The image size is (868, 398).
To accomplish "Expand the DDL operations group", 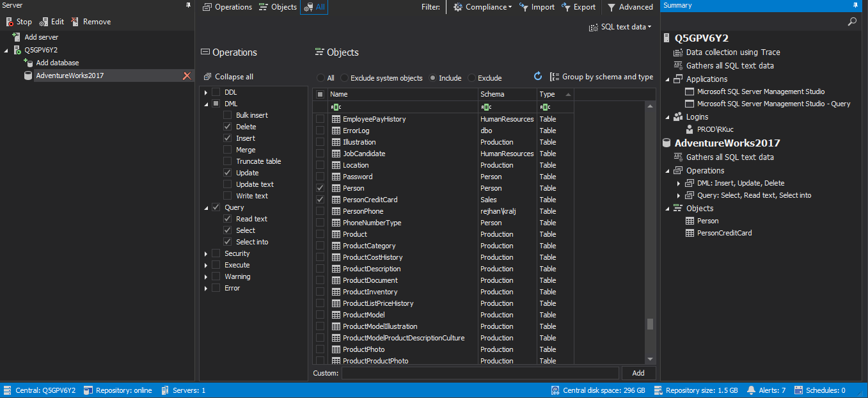I will tap(206, 93).
